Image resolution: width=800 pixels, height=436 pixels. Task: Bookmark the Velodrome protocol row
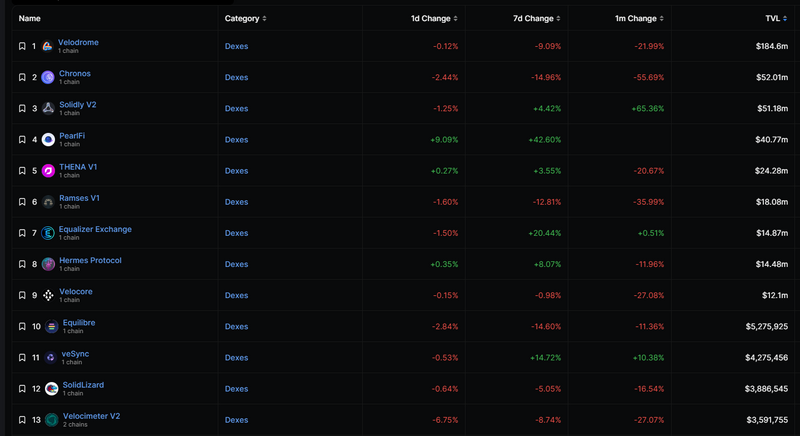[x=22, y=46]
